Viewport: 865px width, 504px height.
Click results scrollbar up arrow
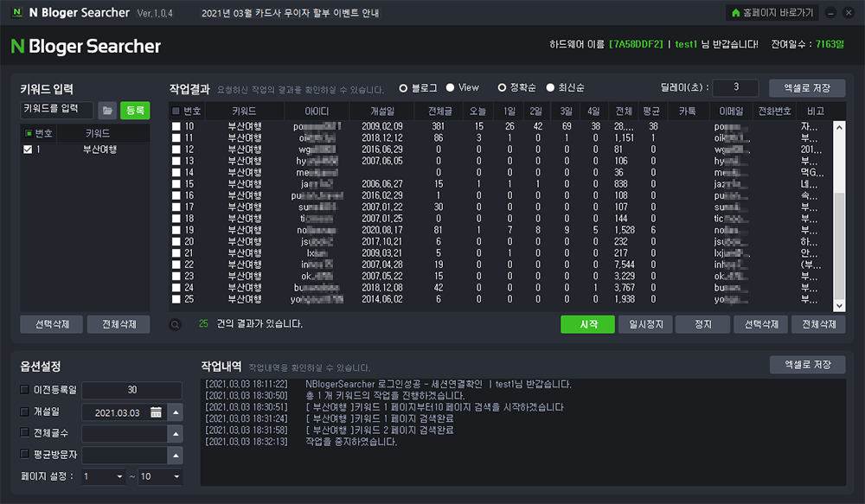pos(839,127)
